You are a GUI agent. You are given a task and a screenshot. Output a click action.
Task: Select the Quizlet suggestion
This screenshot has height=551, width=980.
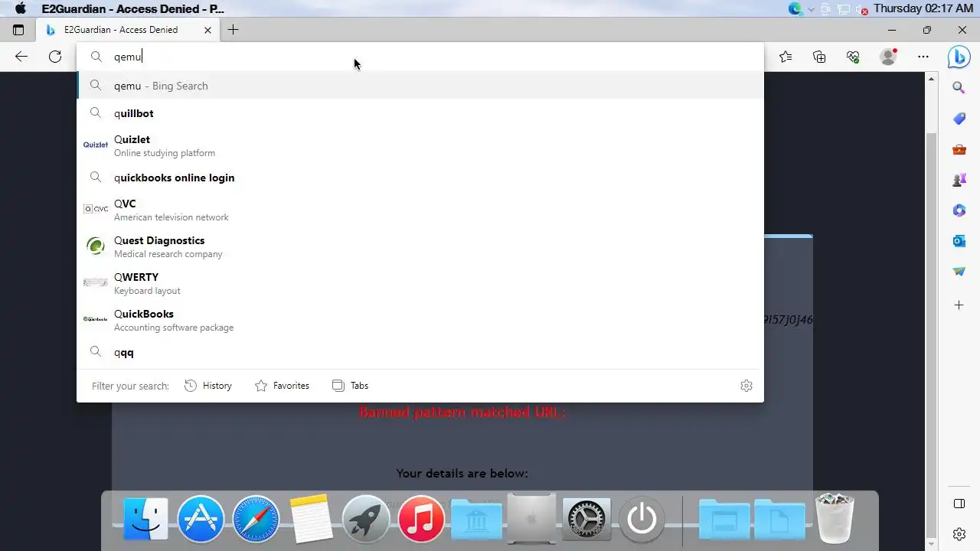point(420,145)
